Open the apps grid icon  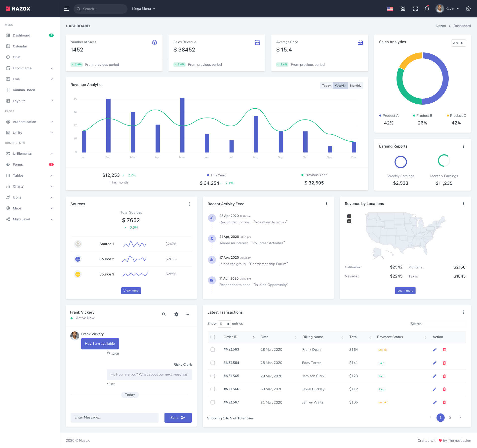click(x=403, y=9)
